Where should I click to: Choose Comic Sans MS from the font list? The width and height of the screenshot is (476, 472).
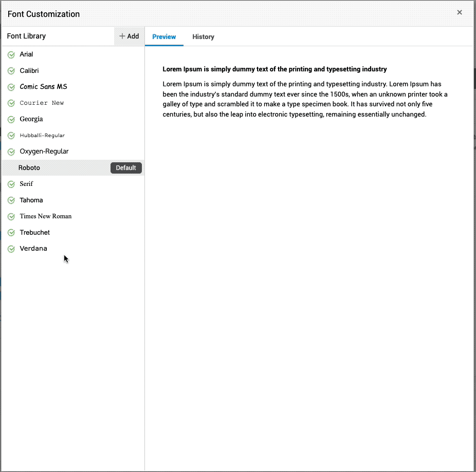pyautogui.click(x=43, y=87)
